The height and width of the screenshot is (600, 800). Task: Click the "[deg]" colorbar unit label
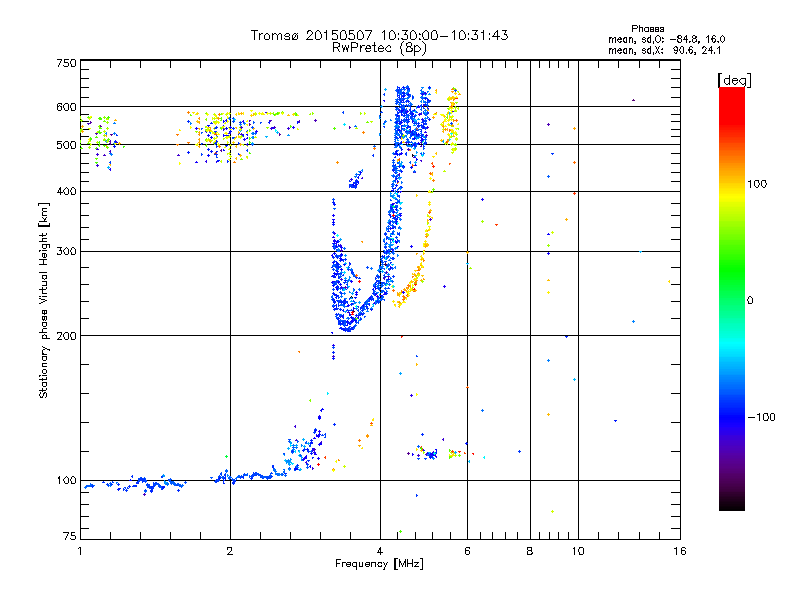(734, 80)
